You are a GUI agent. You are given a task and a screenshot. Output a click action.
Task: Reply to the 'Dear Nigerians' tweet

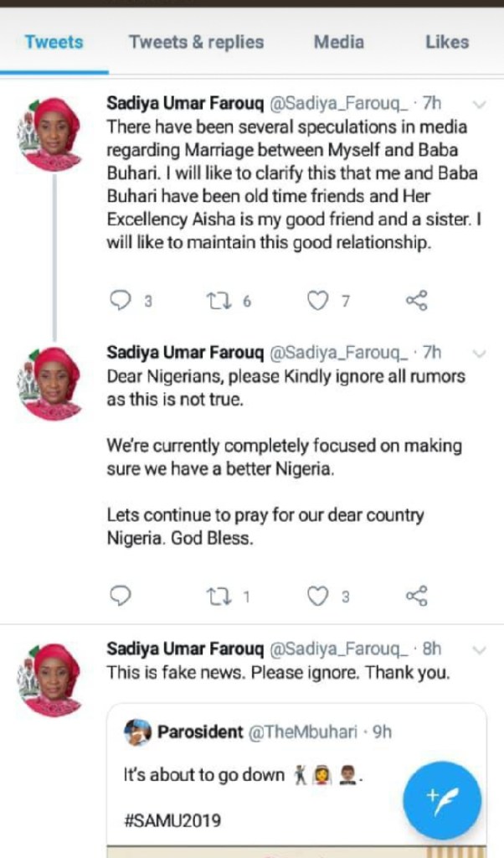pos(121,596)
